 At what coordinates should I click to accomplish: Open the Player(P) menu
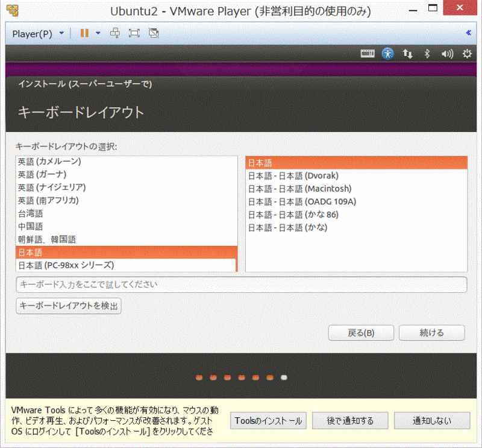33,33
